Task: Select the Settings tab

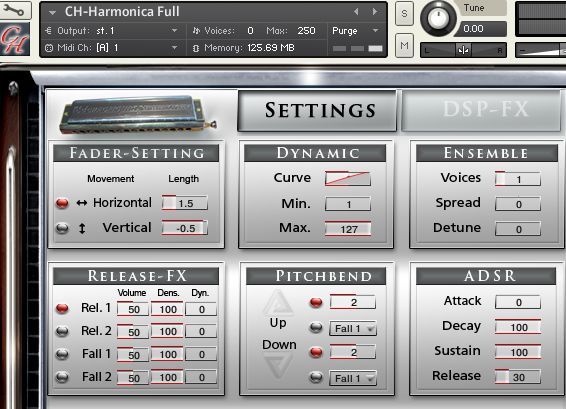Action: coord(317,110)
